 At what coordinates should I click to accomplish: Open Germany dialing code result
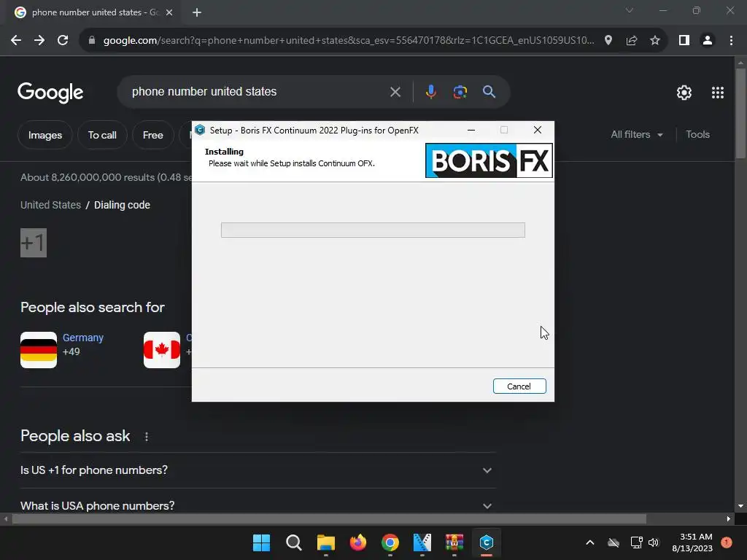[x=83, y=338]
